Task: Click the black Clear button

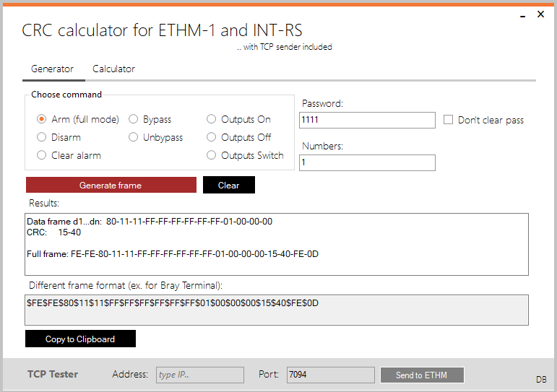Action: click(x=228, y=186)
